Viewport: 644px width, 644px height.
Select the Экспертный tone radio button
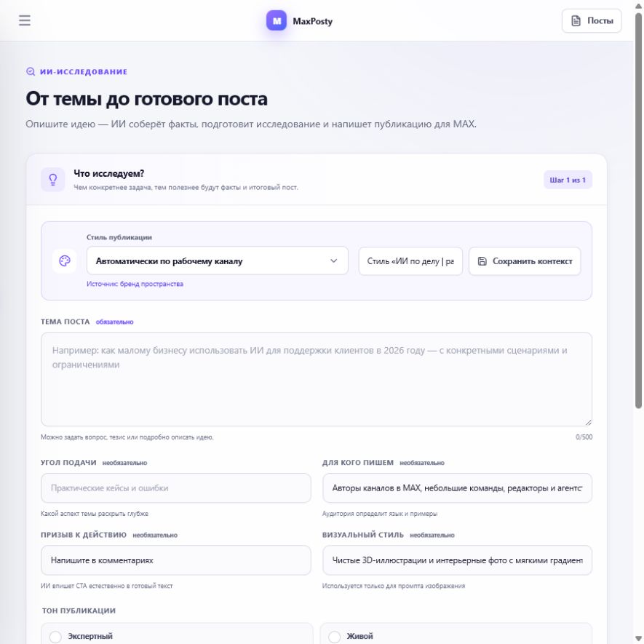pos(55,637)
